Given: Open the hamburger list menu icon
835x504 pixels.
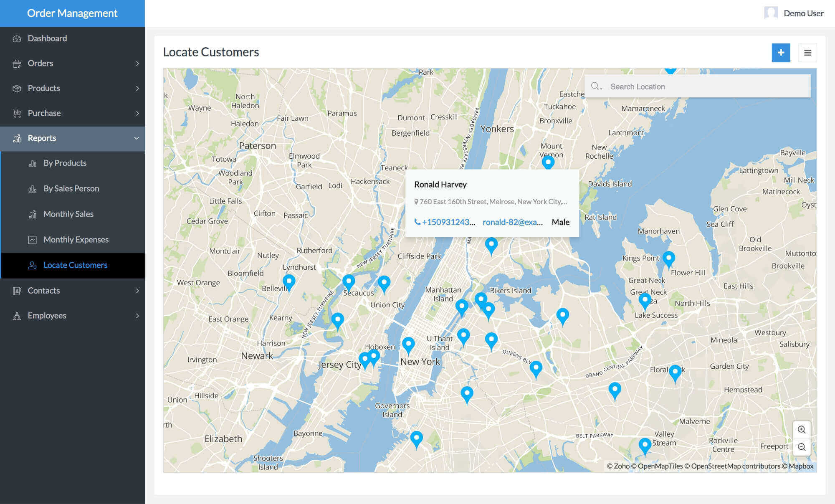Looking at the screenshot, I should (807, 53).
